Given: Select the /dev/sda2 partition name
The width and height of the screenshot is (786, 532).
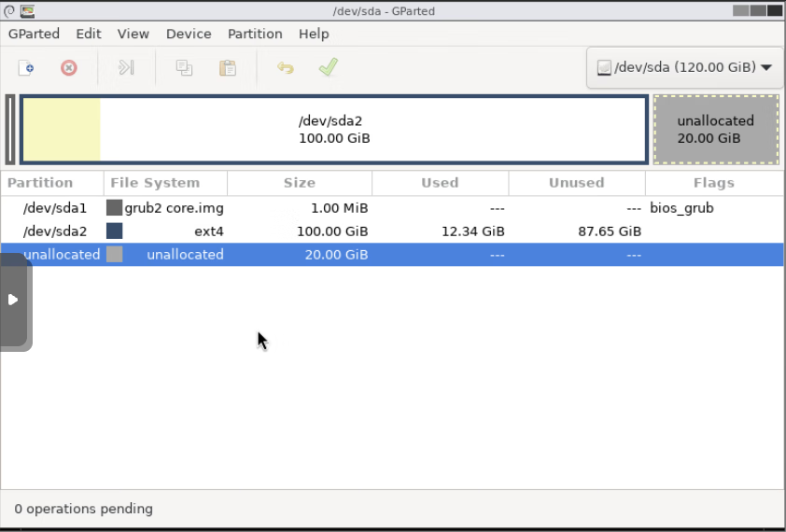Looking at the screenshot, I should tap(55, 231).
